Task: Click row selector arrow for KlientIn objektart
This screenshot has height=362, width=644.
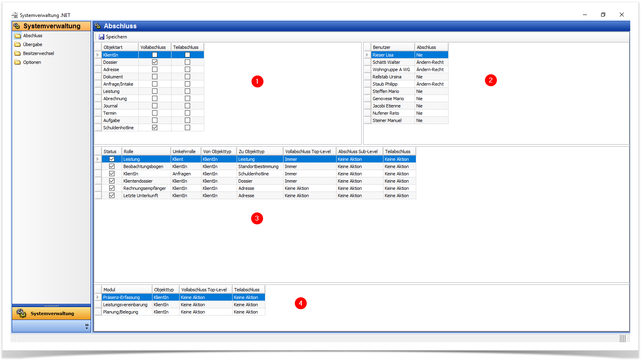Action: pos(98,55)
